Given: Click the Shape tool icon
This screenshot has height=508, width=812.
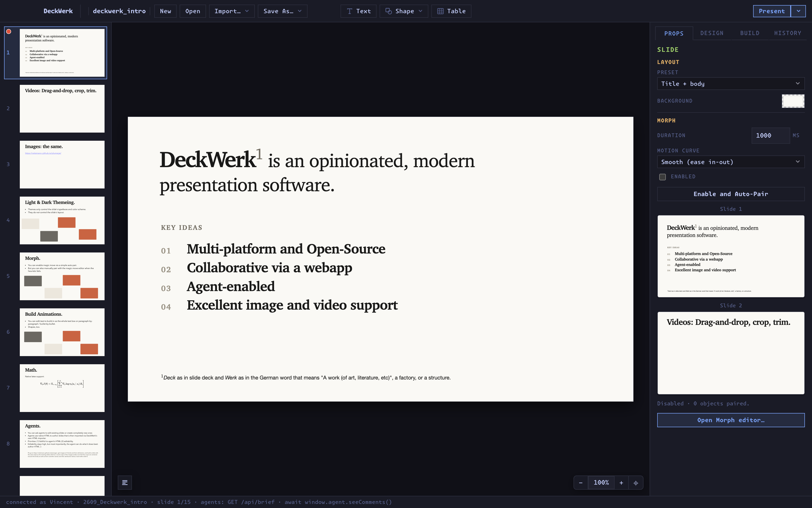Looking at the screenshot, I should pos(388,11).
